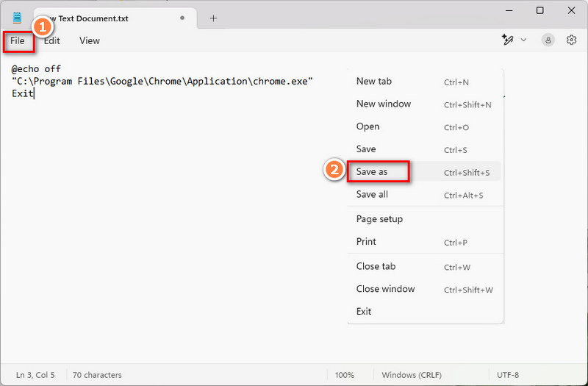Click the UTF-8 encoding indicator

508,375
